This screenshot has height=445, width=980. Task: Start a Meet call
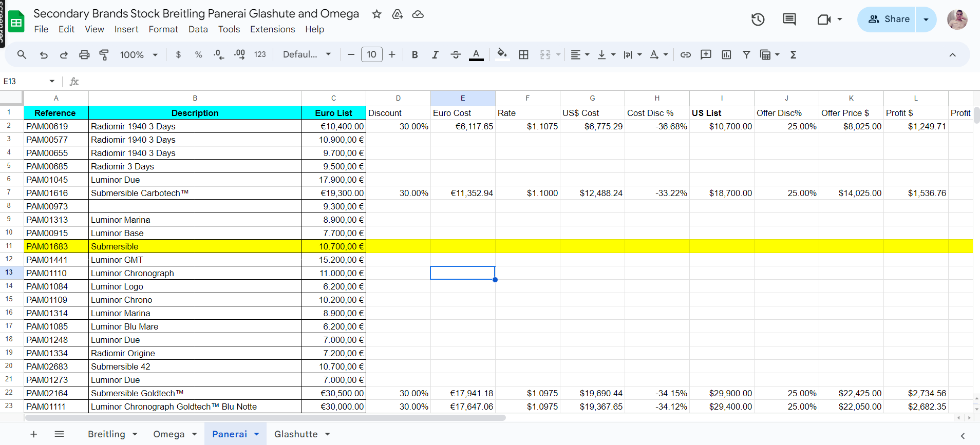[824, 20]
